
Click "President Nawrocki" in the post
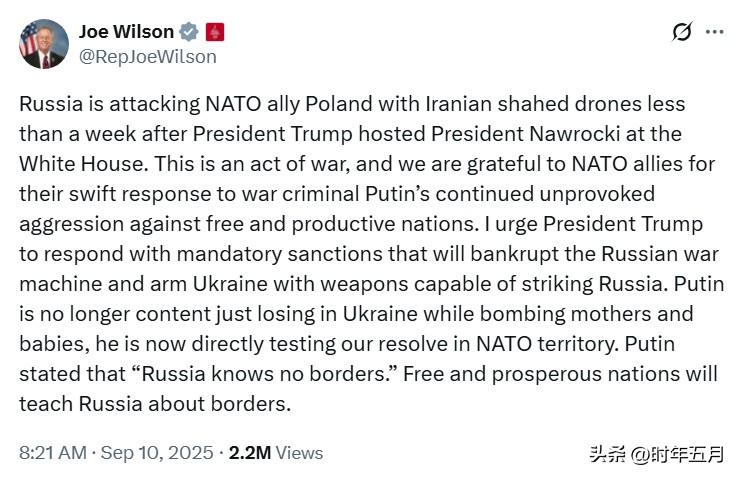(x=526, y=134)
